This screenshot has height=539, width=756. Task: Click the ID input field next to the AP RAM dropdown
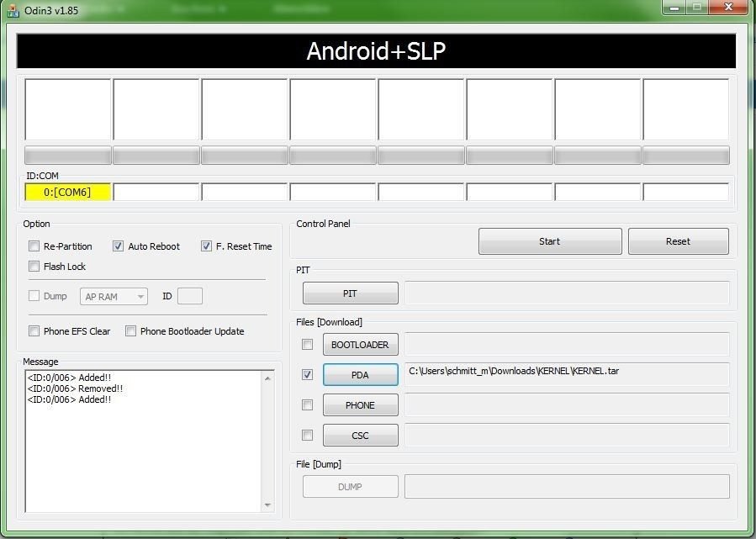pyautogui.click(x=190, y=296)
